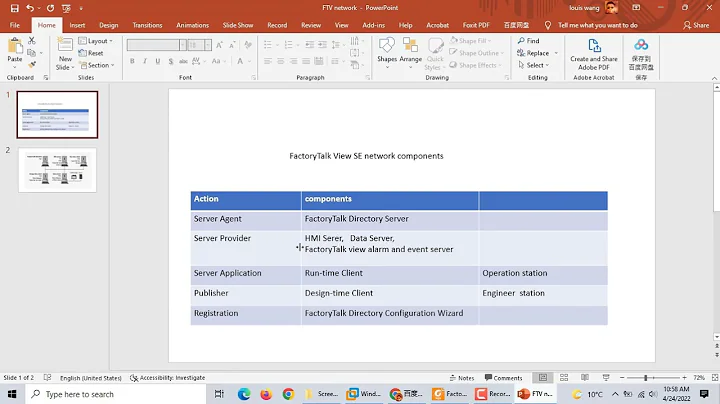Collapse the ribbon with the arrow
This screenshot has height=404, width=720.
(714, 79)
